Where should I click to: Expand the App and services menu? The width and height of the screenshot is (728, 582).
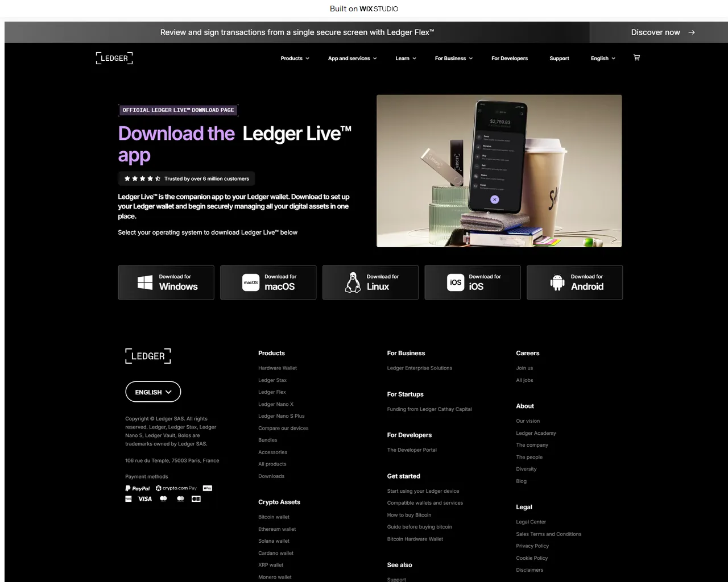pyautogui.click(x=352, y=58)
